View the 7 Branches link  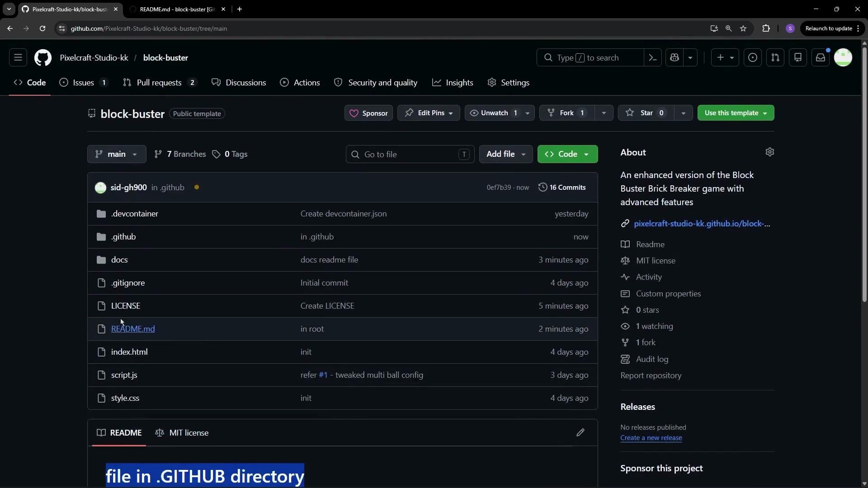click(180, 154)
